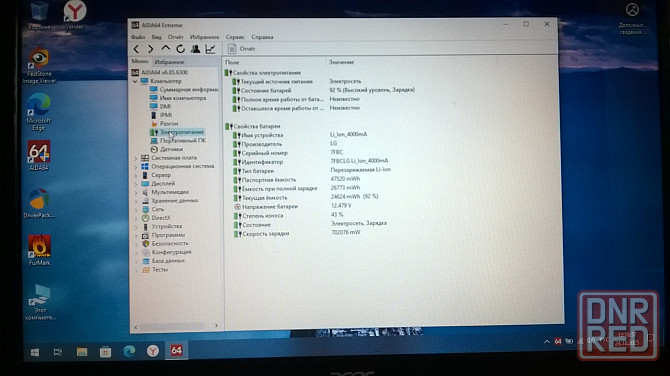Open the Справка menu
The image size is (670, 376).
pos(262,37)
